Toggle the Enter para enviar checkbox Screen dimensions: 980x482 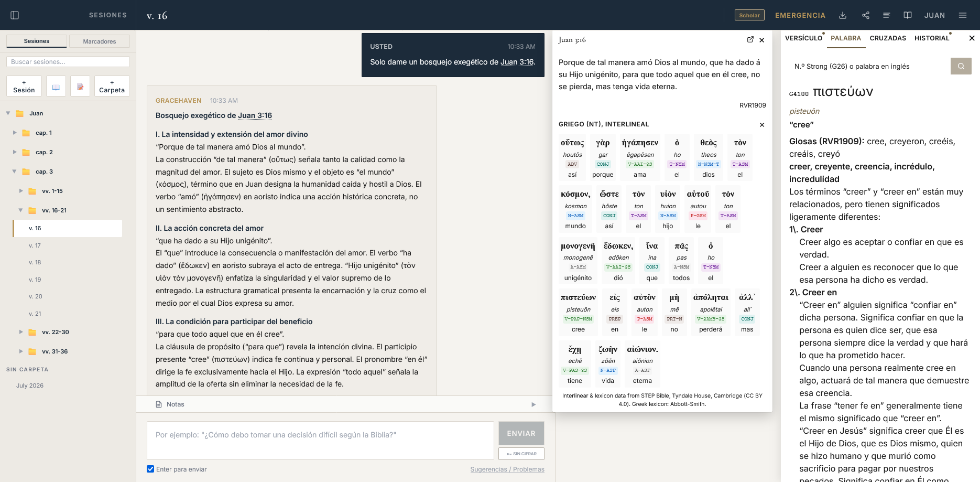(150, 469)
